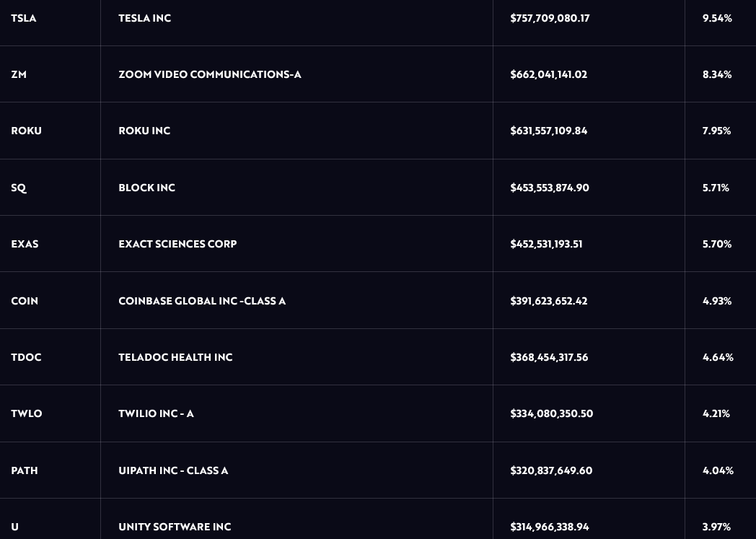
Task: Click Tesla's market value $757,709,080.17
Action: 550,18
